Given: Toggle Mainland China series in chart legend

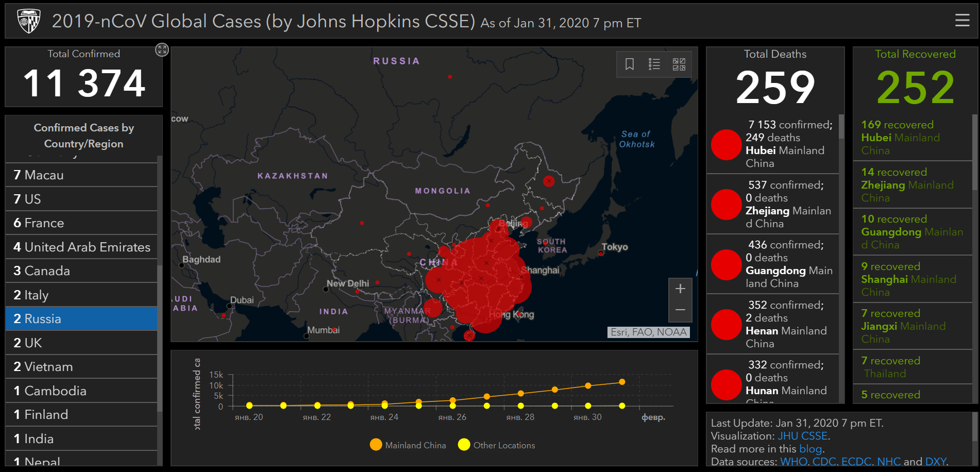Looking at the screenshot, I should [408, 445].
